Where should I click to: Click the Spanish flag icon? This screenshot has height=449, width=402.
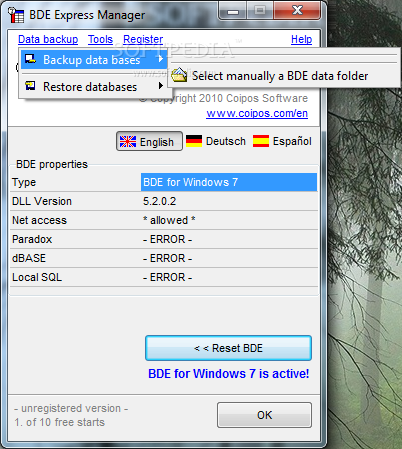pyautogui.click(x=261, y=141)
